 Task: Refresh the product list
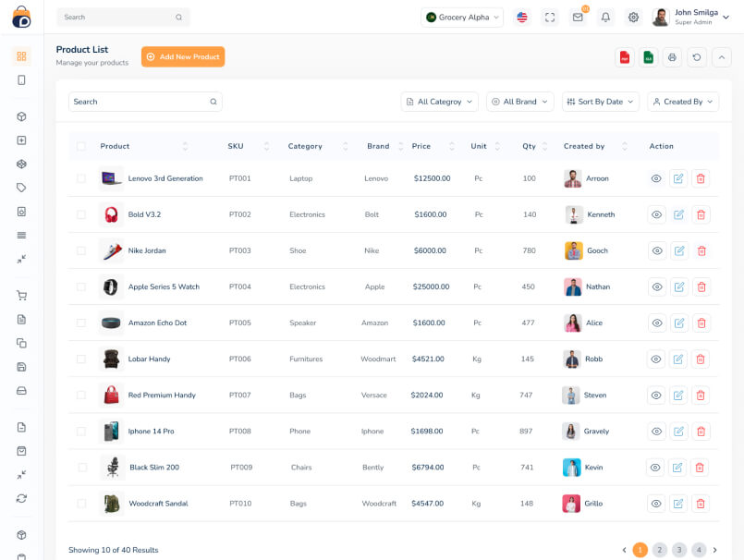[696, 57]
